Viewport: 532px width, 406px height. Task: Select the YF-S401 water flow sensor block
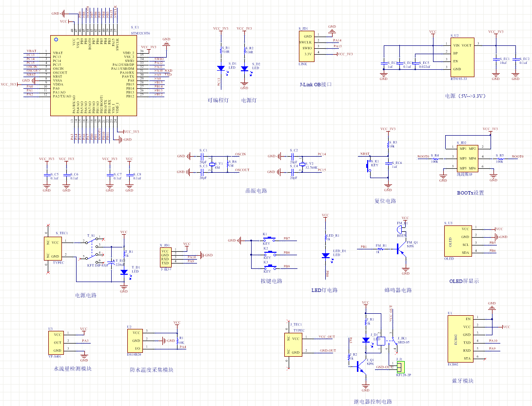pos(58,342)
